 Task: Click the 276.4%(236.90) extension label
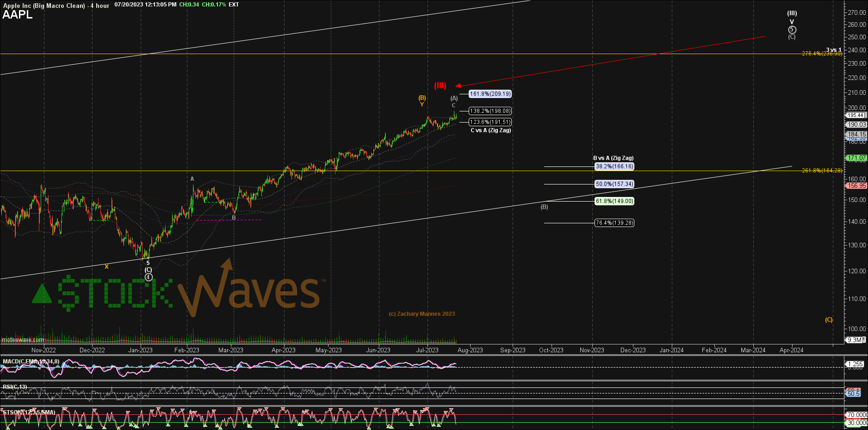(x=822, y=54)
